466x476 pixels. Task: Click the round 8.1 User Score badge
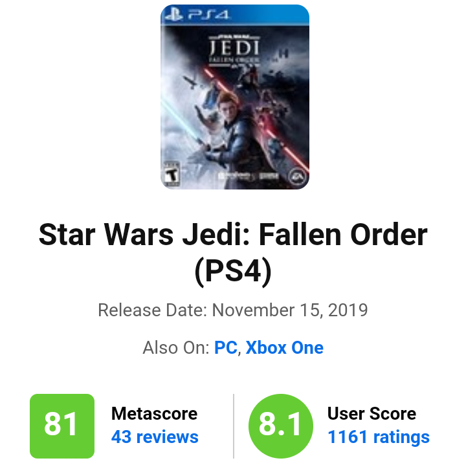(281, 426)
